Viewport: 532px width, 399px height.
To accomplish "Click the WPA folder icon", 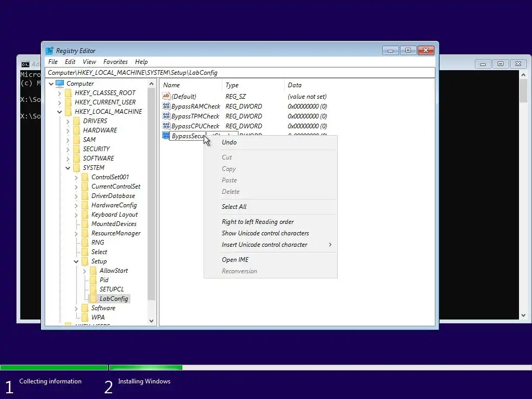I will 85,317.
